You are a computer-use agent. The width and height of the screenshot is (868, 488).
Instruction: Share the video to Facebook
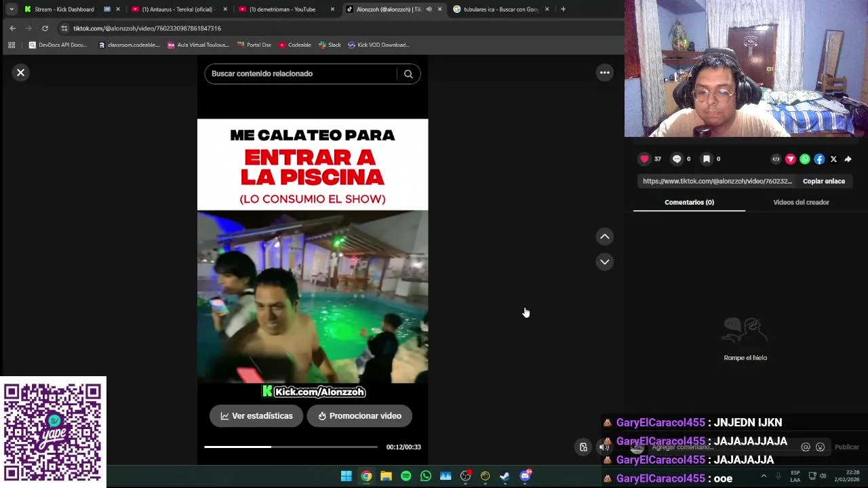(819, 159)
